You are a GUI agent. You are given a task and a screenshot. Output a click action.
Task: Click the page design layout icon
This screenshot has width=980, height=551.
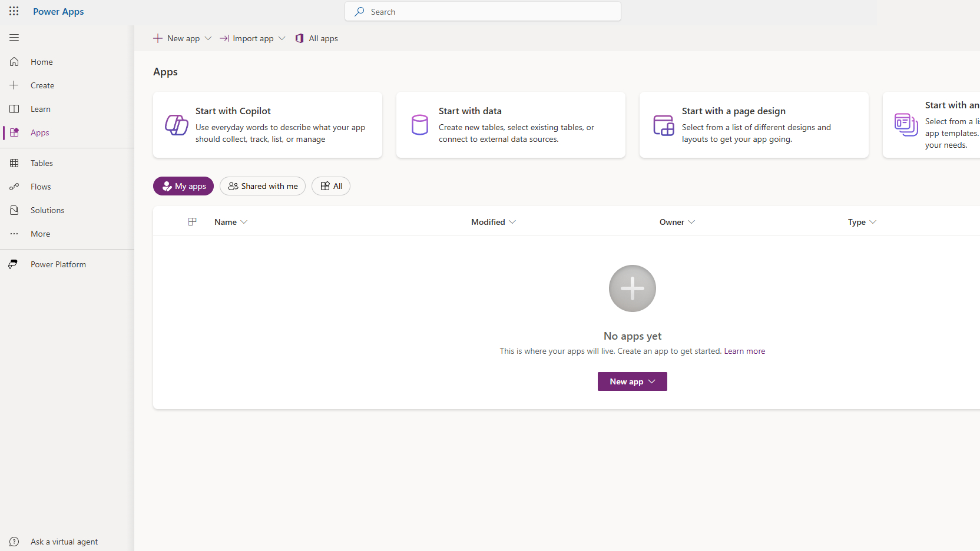tap(664, 125)
